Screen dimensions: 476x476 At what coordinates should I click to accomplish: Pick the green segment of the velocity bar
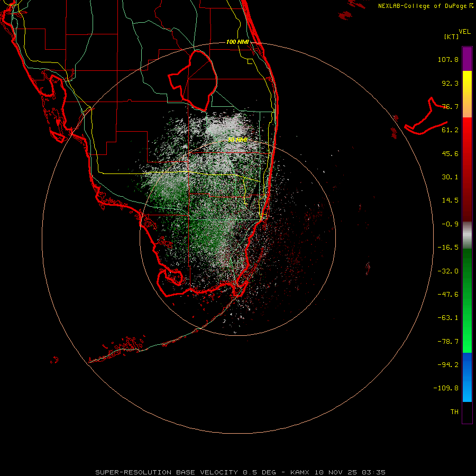click(x=467, y=300)
